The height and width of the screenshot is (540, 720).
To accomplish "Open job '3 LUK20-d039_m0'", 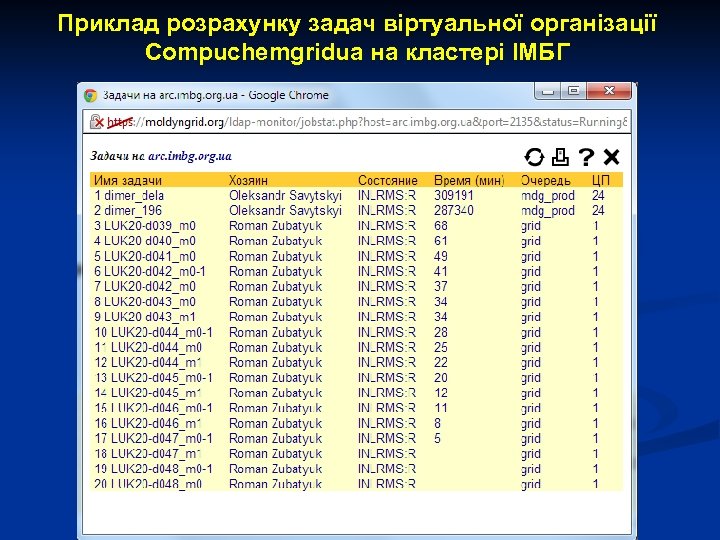I will (x=145, y=226).
